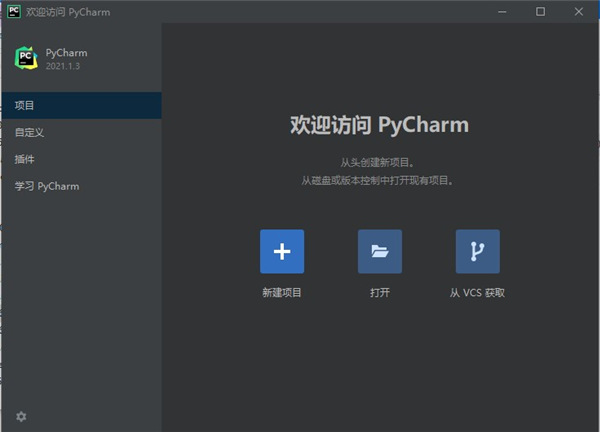Click the Get from VCS branch icon
600x432 pixels.
pyautogui.click(x=478, y=251)
